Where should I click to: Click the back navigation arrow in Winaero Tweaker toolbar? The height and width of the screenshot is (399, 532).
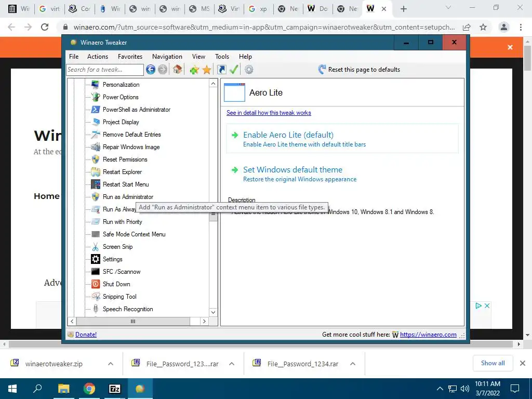(x=151, y=70)
